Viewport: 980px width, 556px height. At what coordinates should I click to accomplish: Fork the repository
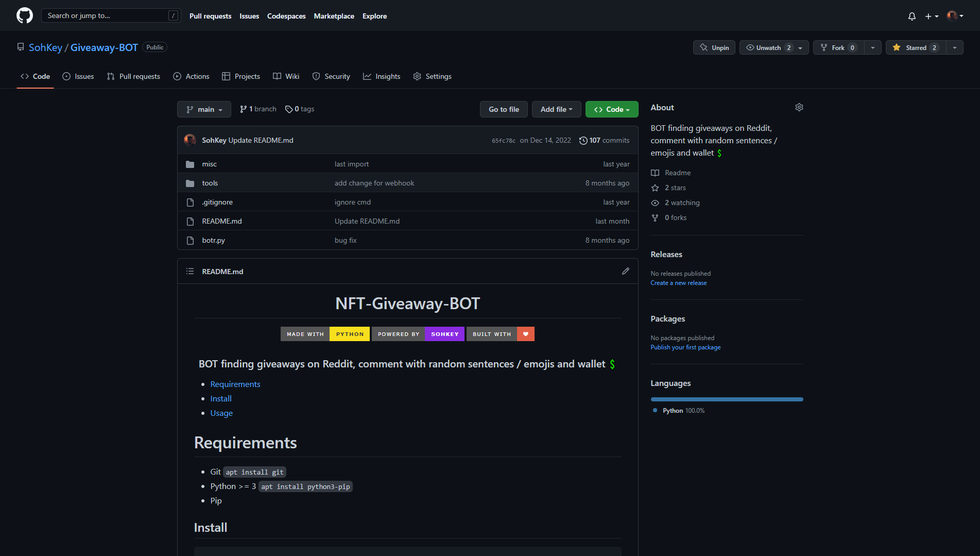tap(838, 47)
